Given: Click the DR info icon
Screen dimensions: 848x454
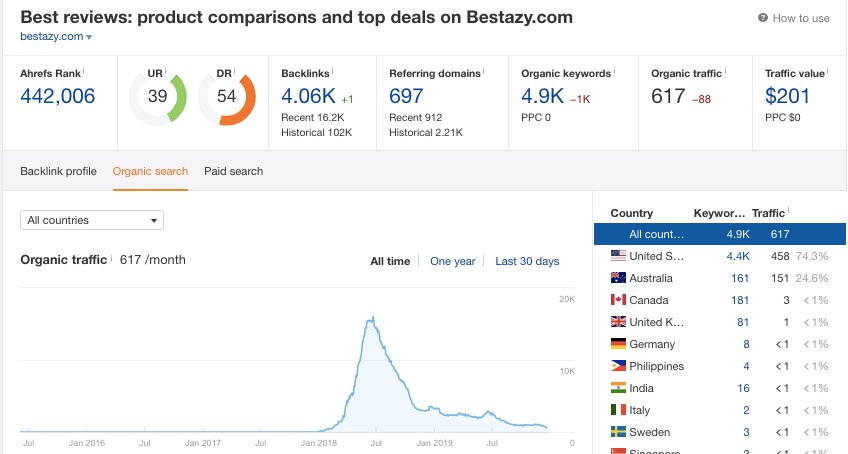Looking at the screenshot, I should point(234,70).
